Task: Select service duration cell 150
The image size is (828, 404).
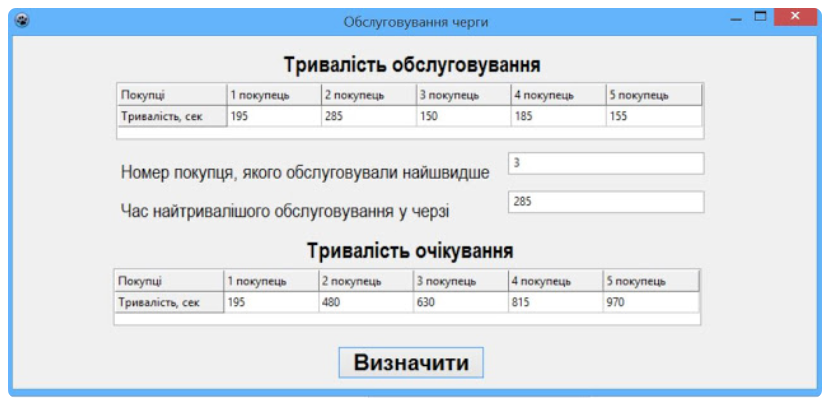Action: pos(464,116)
